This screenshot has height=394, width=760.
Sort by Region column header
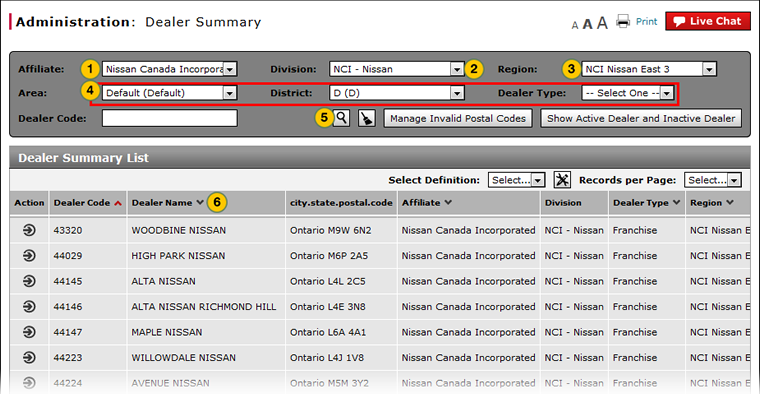(x=712, y=203)
